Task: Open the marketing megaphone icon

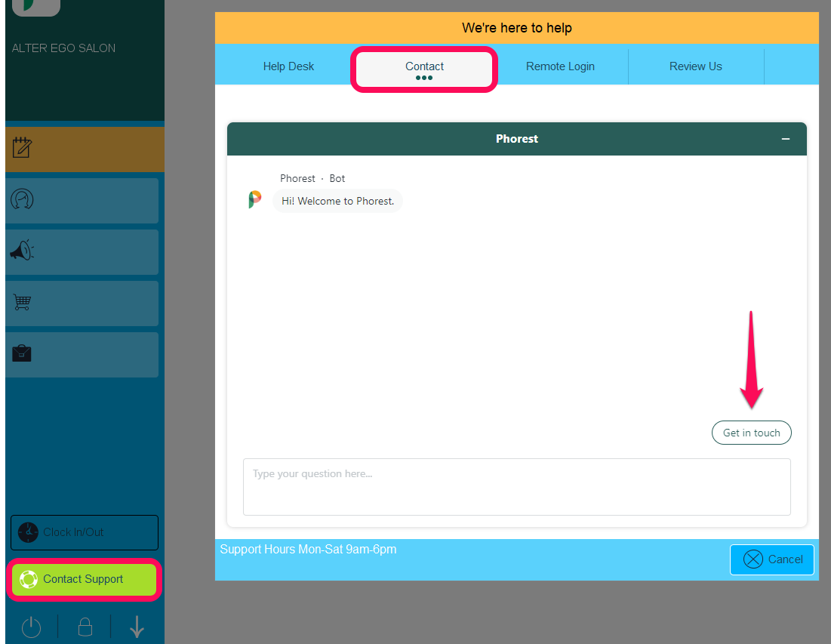Action: (x=22, y=250)
